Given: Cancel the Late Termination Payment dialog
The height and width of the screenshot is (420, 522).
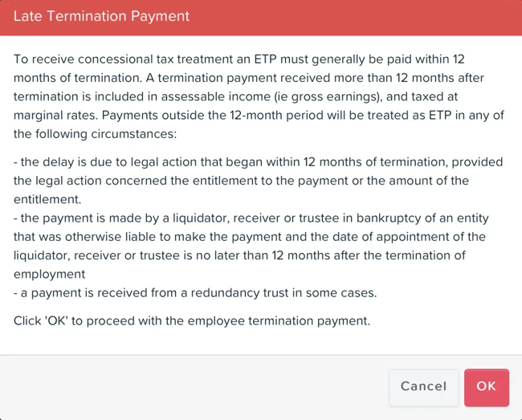Looking at the screenshot, I should coord(423,387).
